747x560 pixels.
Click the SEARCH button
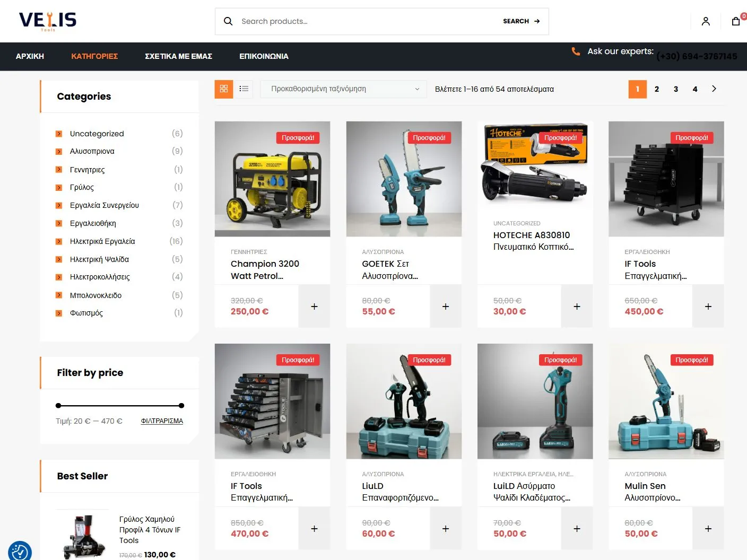521,21
